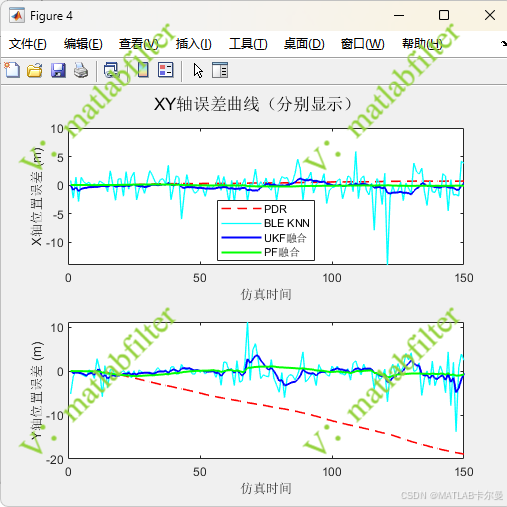Click the blue UKF legend line sample

click(x=241, y=238)
